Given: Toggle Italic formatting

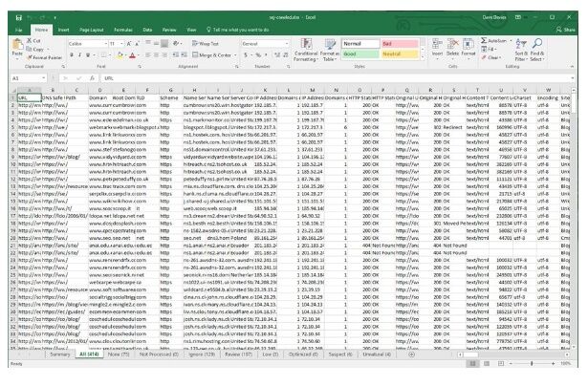Looking at the screenshot, I should pos(80,55).
